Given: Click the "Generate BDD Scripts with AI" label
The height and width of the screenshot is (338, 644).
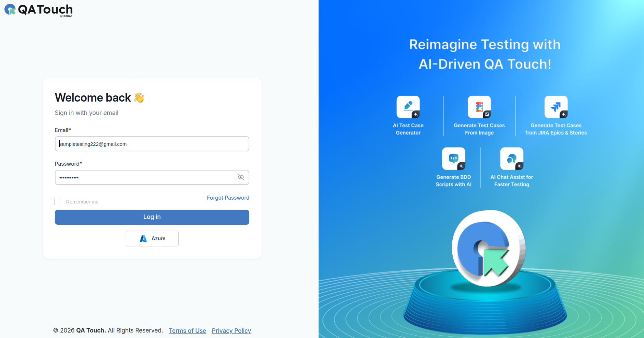Looking at the screenshot, I should click(454, 181).
